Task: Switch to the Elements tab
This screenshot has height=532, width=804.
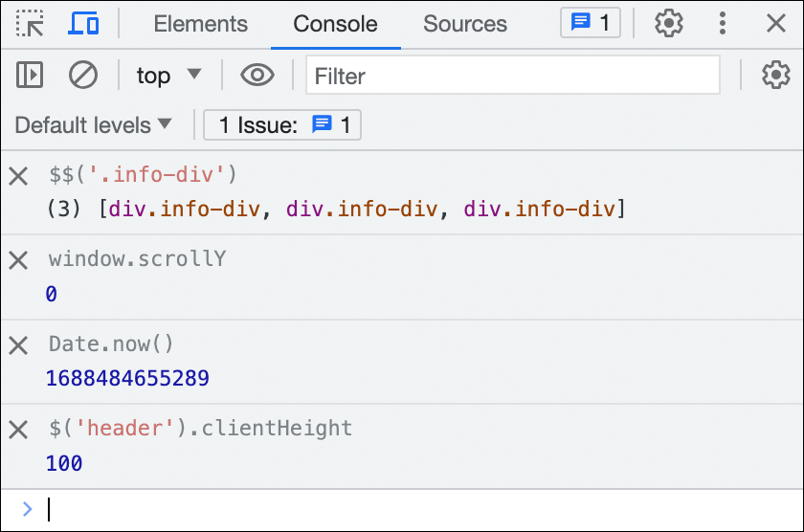Action: 200,24
